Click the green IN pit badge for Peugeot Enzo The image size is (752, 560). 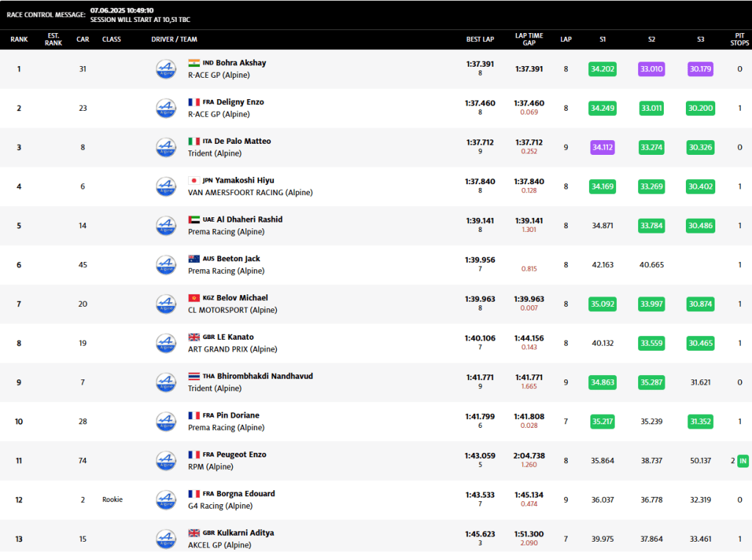pyautogui.click(x=743, y=461)
